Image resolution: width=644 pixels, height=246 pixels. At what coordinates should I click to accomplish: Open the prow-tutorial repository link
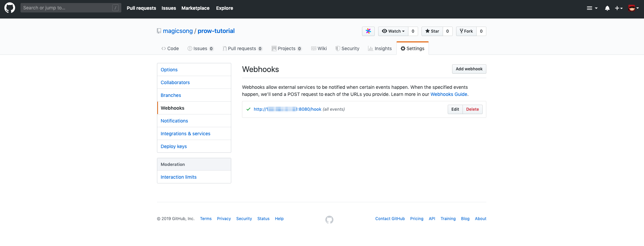click(216, 31)
